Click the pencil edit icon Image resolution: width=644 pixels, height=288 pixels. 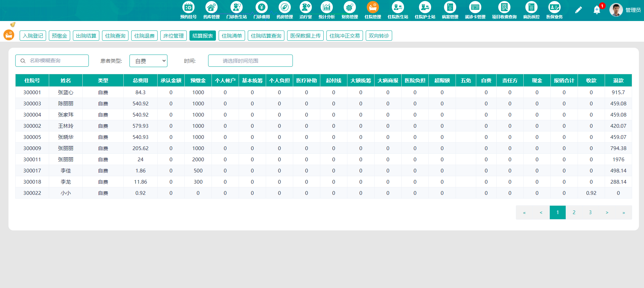(x=579, y=10)
